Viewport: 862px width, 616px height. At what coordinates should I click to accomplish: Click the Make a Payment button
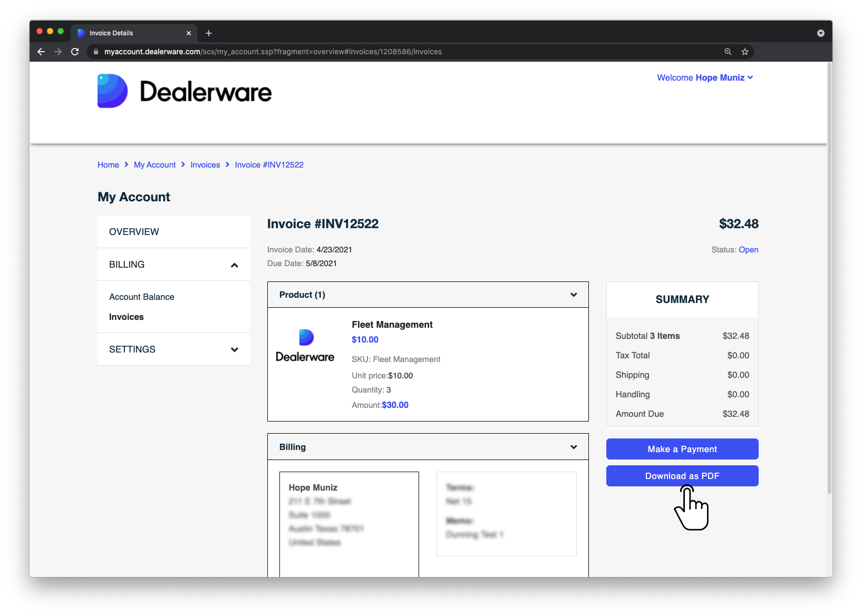pos(682,449)
